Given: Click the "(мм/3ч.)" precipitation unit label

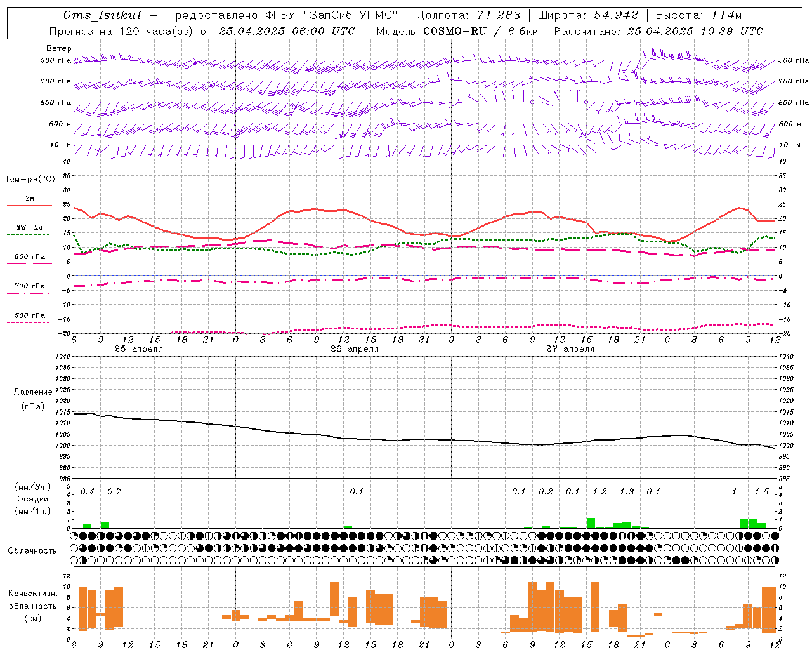Looking at the screenshot, I should click(33, 487).
